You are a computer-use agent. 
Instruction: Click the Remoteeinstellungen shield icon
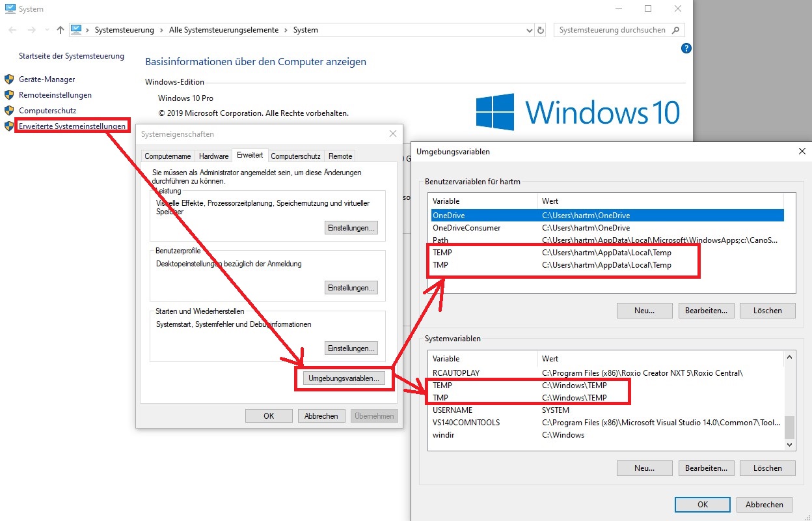[x=9, y=95]
